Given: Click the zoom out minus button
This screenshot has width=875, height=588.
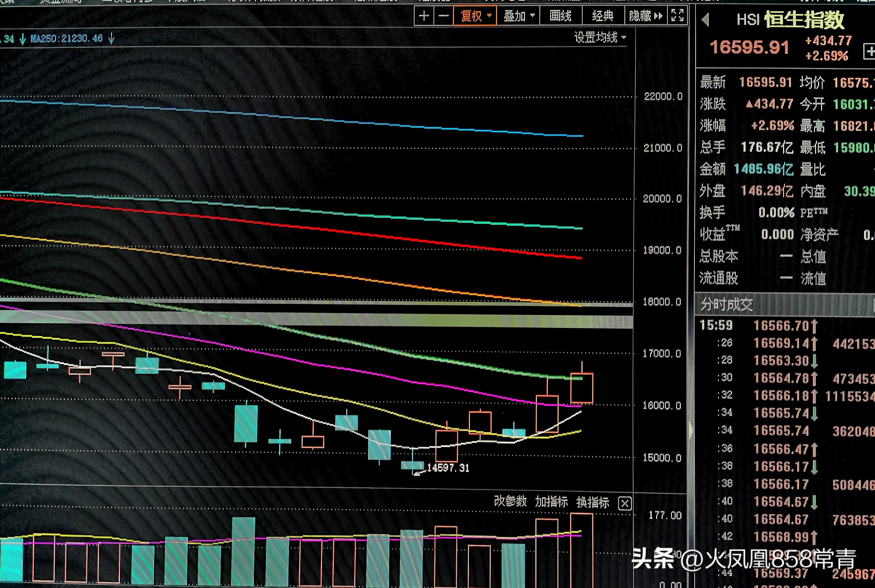Looking at the screenshot, I should tap(443, 16).
